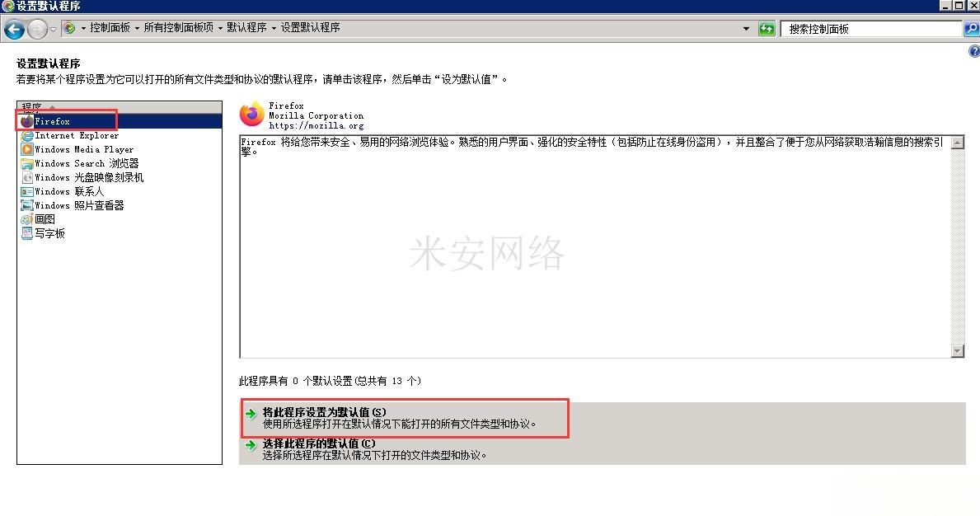Select the 写字板 WordPad icon
The image size is (980, 516).
pos(27,233)
